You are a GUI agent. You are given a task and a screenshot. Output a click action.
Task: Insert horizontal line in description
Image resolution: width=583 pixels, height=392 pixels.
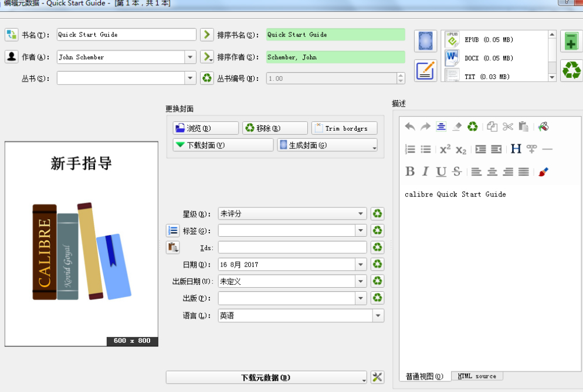pyautogui.click(x=547, y=149)
